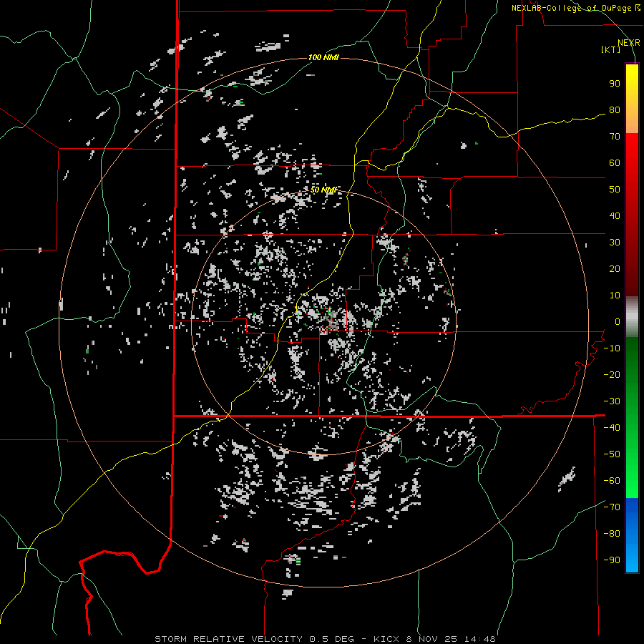The height and width of the screenshot is (644, 644).
Task: Click the STORM RELATIVE VELOCITY caption text
Action: pyautogui.click(x=228, y=639)
